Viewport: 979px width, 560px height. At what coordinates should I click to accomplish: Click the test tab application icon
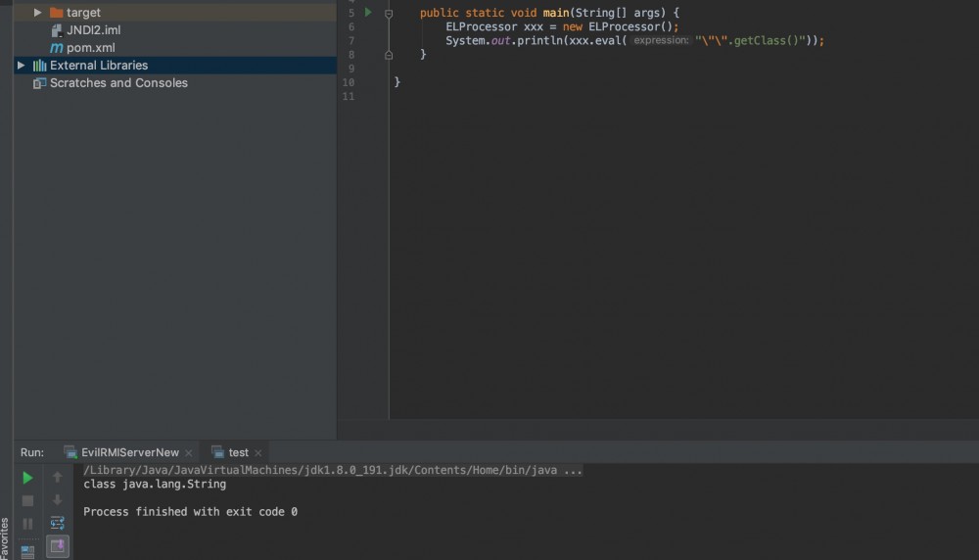click(217, 452)
